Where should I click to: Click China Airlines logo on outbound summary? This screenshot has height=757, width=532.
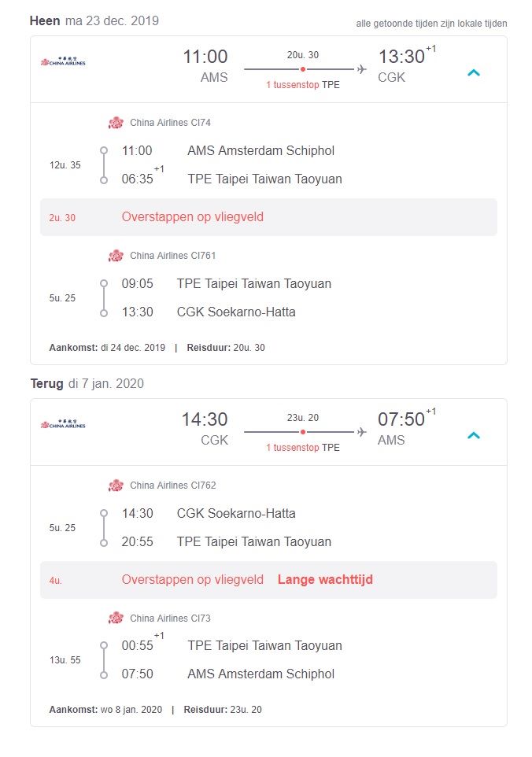[x=63, y=61]
